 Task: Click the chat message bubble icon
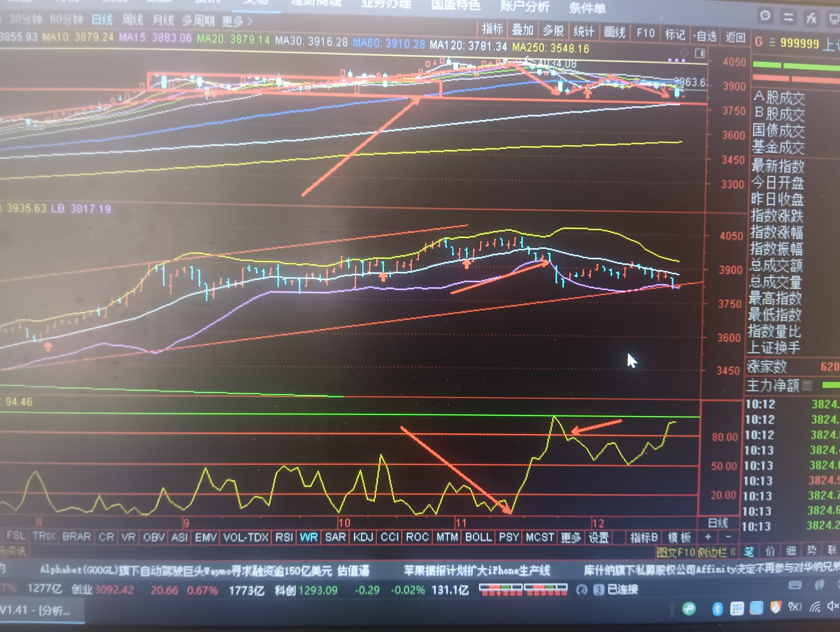coord(765,16)
